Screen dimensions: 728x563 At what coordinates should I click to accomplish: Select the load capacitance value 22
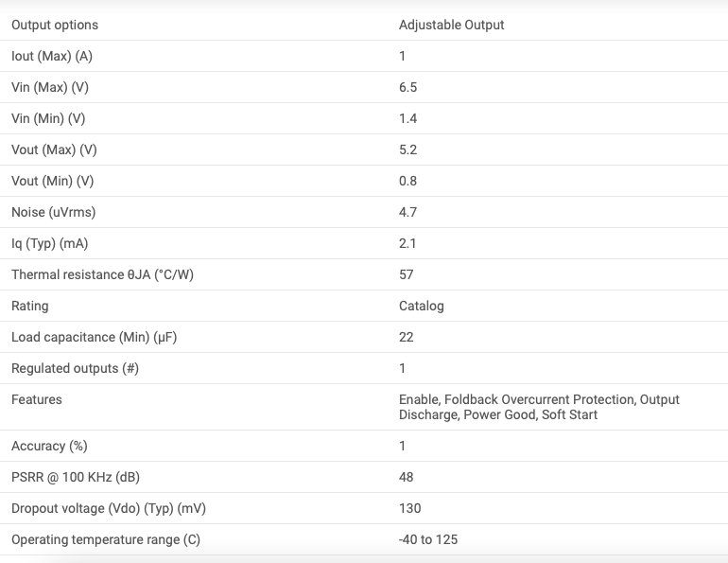point(406,337)
